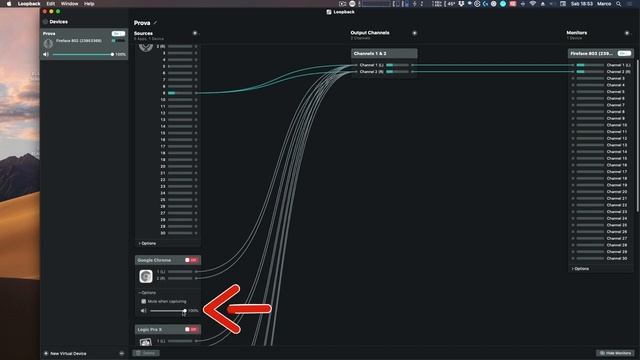The image size is (640, 360).
Task: Select the Prova device card in sidebar
Action: point(84,44)
